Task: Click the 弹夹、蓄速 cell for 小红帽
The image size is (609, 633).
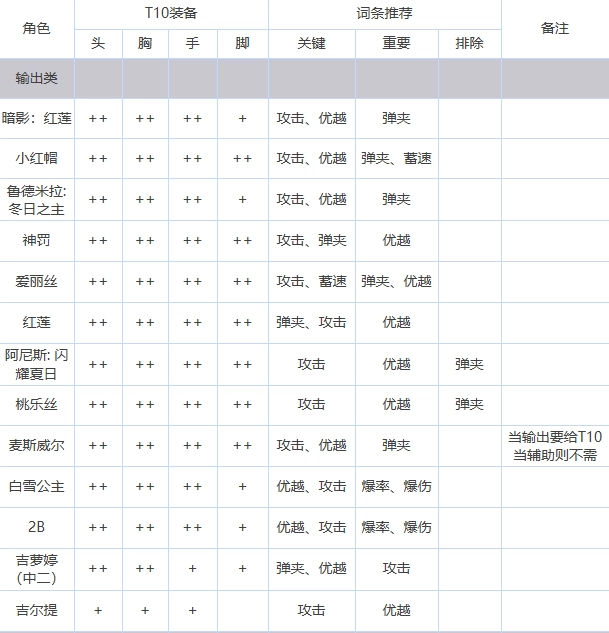Action: pyautogui.click(x=396, y=158)
